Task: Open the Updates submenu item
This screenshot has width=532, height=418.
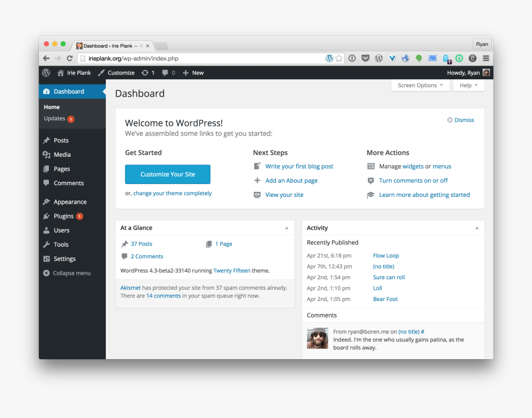Action: 59,118
